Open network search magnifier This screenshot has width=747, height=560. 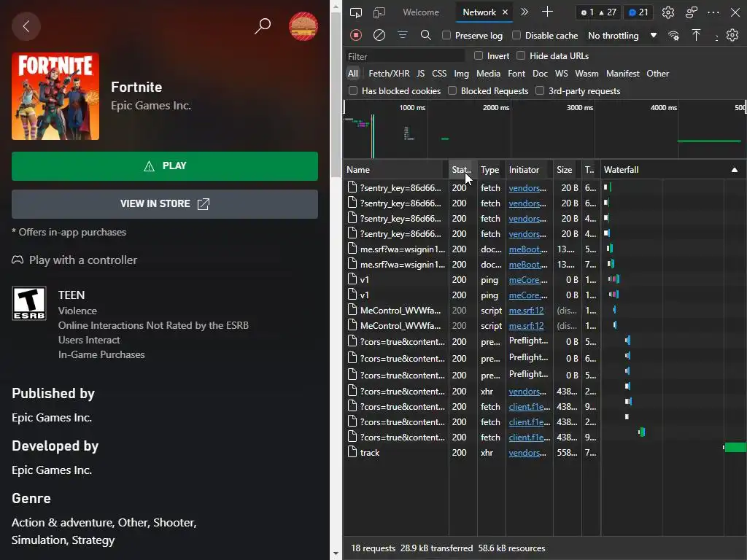[426, 35]
